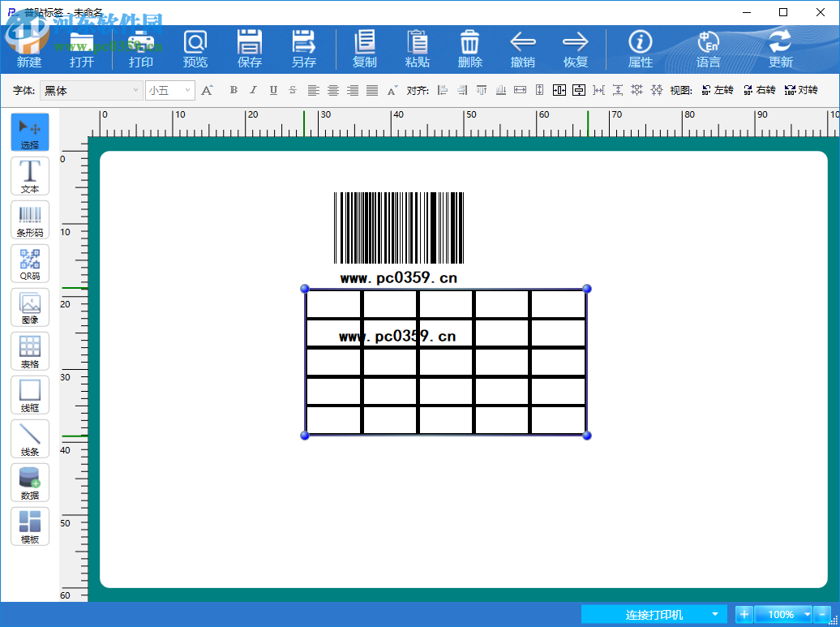Click the www.pc0359.cn text under barcode
Viewport: 840px width, 627px height.
tap(399, 277)
